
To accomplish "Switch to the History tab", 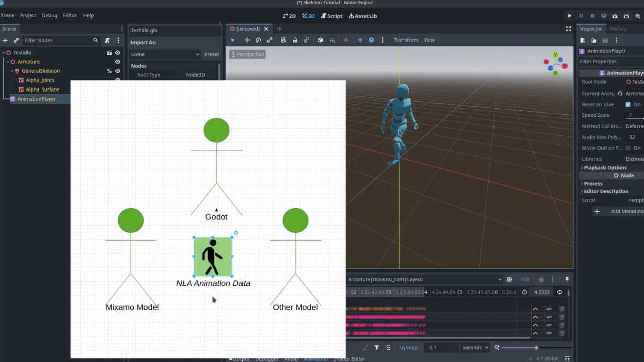I will tap(618, 29).
